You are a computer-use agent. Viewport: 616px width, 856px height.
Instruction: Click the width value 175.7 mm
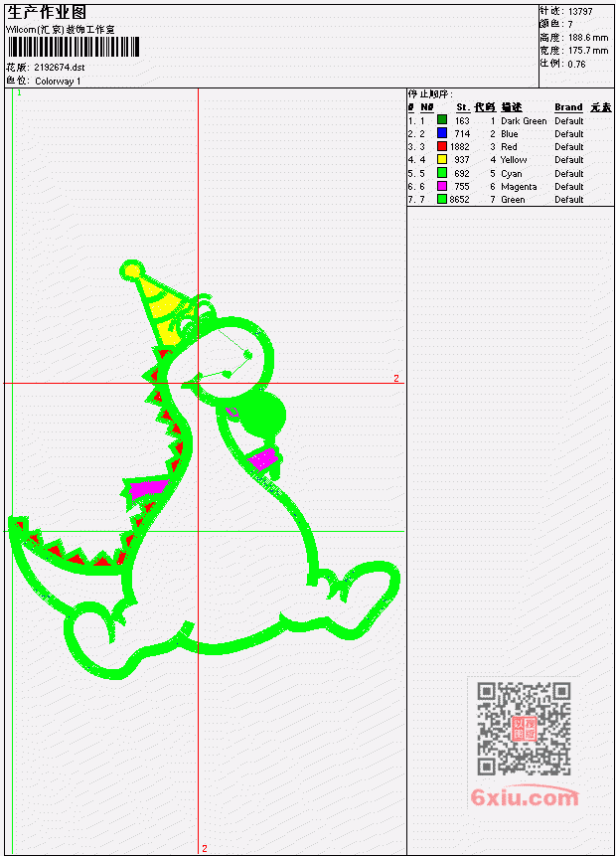click(588, 51)
